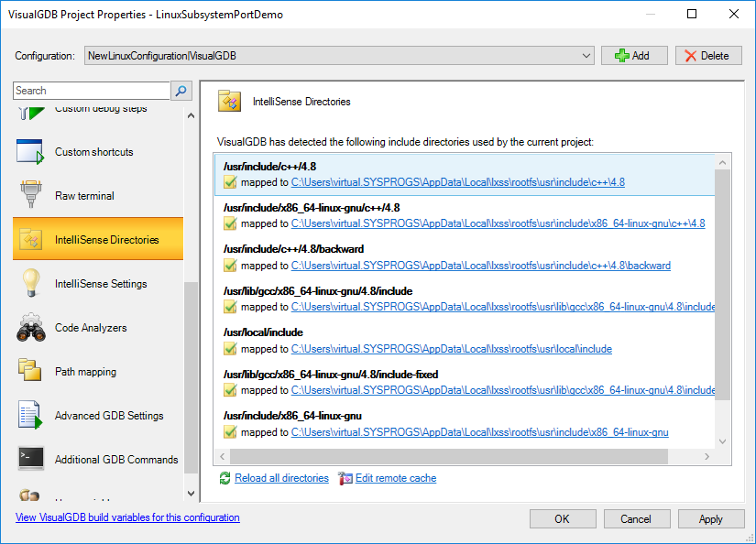
Task: Open Path mapping page
Action: [x=98, y=372]
